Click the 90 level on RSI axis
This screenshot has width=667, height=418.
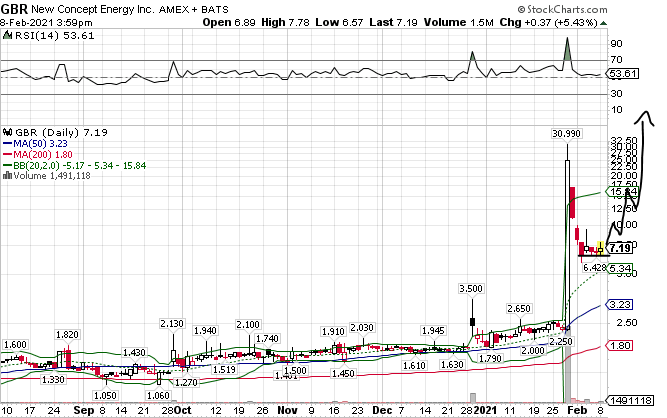(x=616, y=44)
